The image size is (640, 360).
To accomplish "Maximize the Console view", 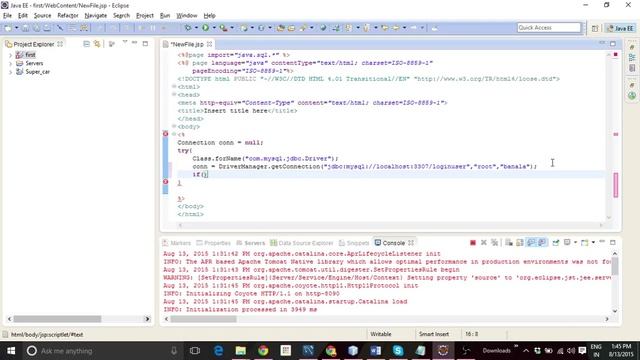I will point(613,242).
